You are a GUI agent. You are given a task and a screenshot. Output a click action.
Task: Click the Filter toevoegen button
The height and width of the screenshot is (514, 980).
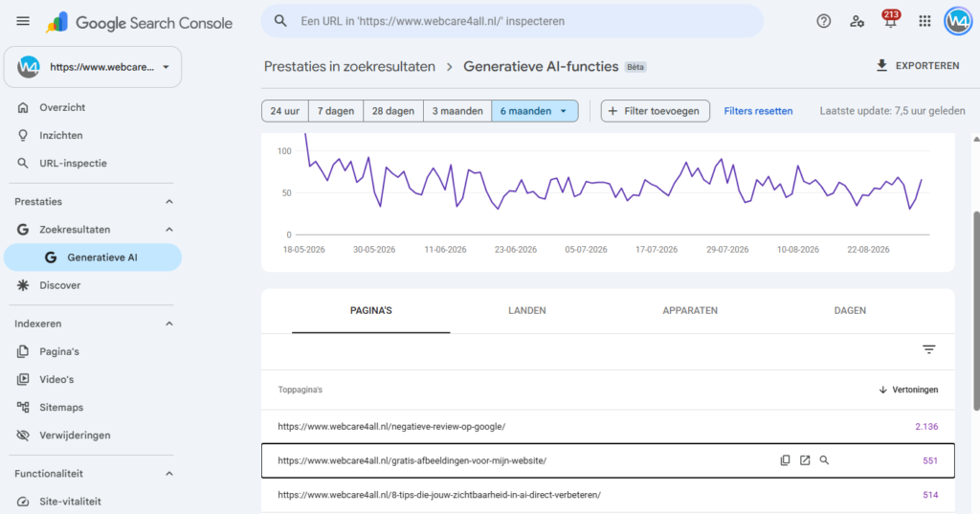pos(655,111)
